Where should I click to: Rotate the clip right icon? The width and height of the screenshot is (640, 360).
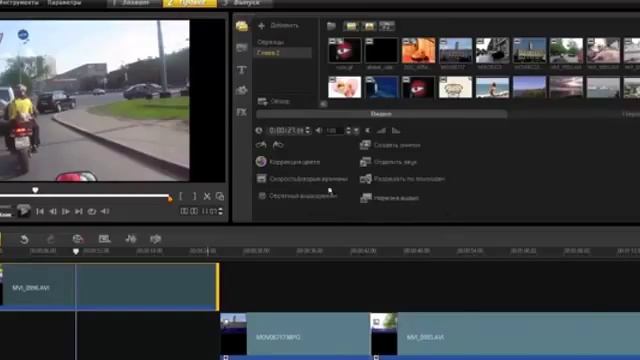(278, 145)
